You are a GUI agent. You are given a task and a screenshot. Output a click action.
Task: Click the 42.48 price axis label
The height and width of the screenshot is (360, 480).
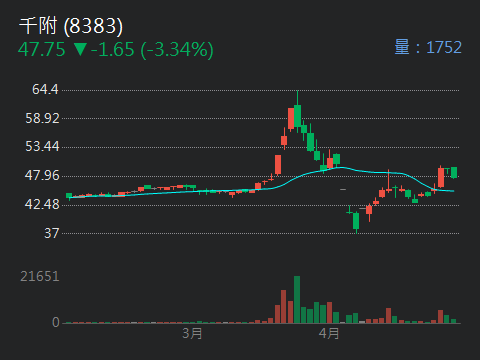point(42,204)
